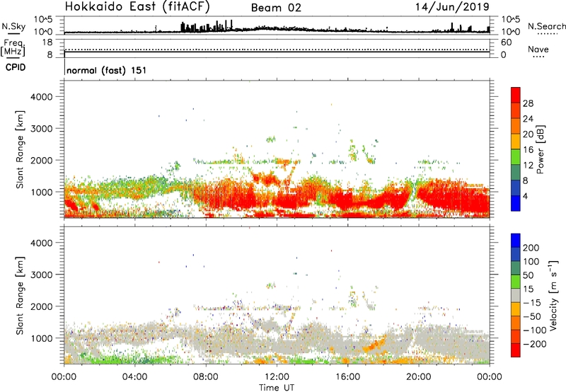Click the 60 Nave axis tick

point(506,42)
